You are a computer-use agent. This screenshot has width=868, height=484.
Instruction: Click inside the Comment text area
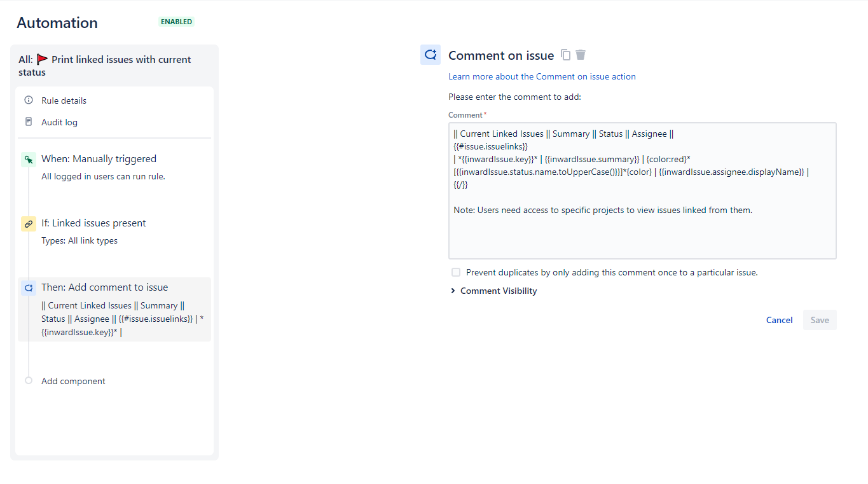coord(642,191)
